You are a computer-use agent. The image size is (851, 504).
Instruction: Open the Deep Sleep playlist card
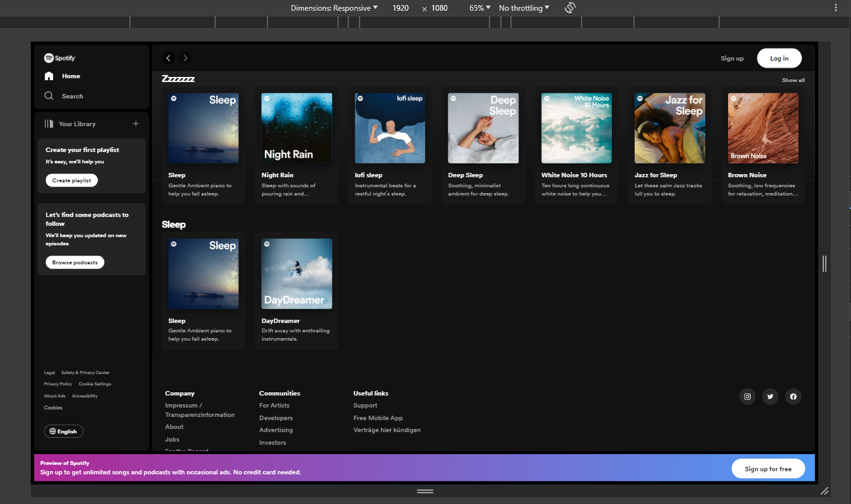coord(483,145)
